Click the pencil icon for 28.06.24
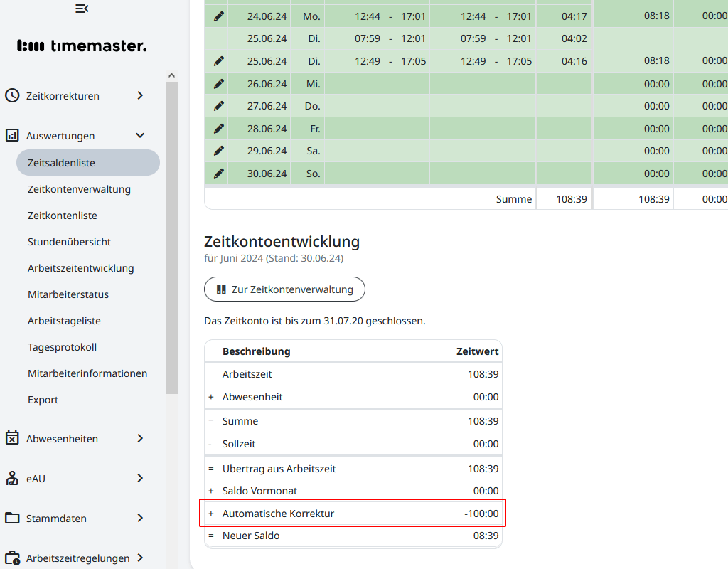 219,129
